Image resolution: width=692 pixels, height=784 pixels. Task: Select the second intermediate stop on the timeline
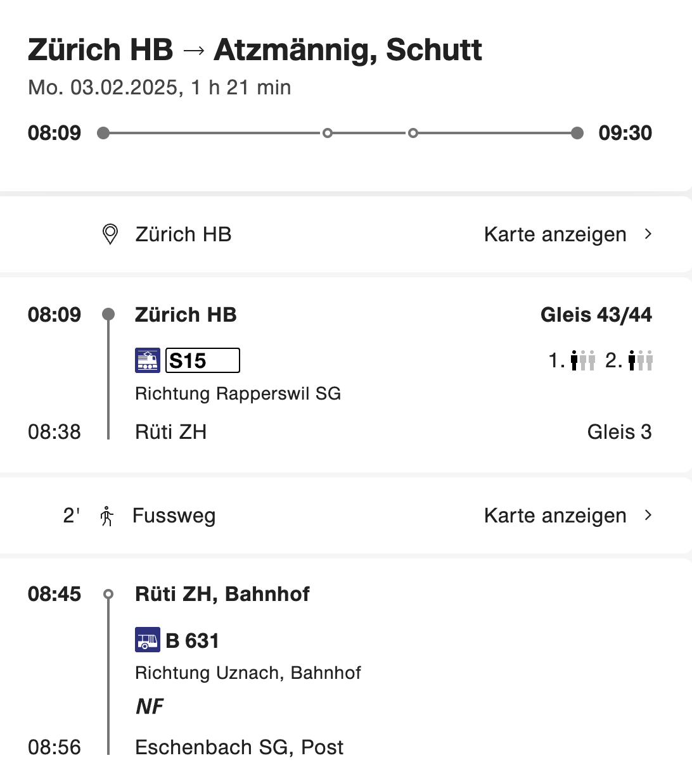[413, 133]
